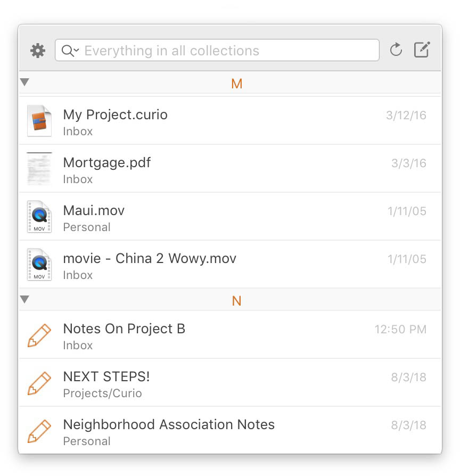Click the Maui.mov QuickTime icon
Screen dimensions: 460x476
coord(39,217)
